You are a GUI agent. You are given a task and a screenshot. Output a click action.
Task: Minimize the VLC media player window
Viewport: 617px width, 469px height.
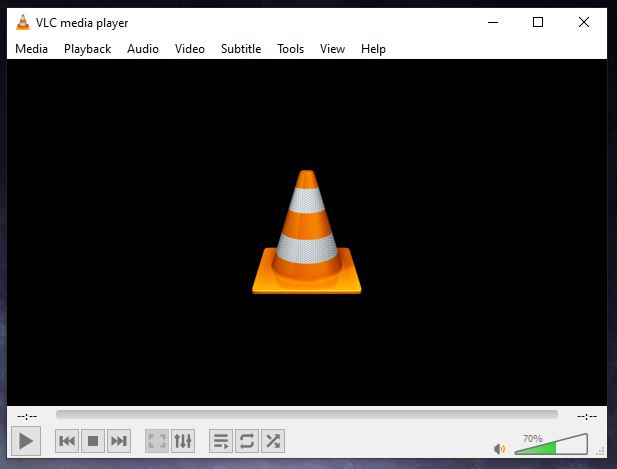493,22
